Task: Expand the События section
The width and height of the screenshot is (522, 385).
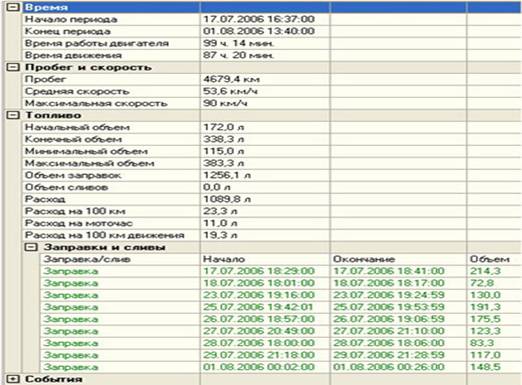Action: click(x=13, y=379)
